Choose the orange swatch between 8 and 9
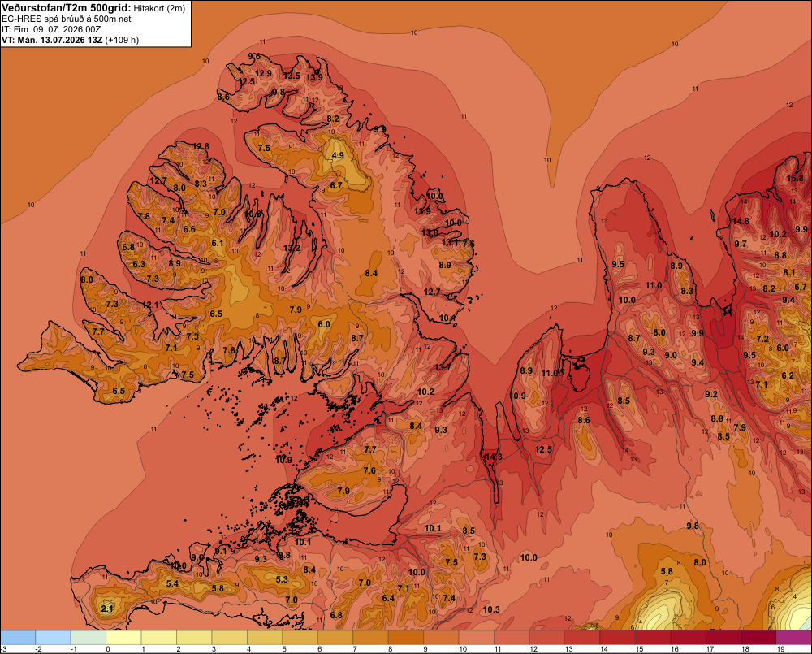The image size is (812, 654). pos(406,637)
